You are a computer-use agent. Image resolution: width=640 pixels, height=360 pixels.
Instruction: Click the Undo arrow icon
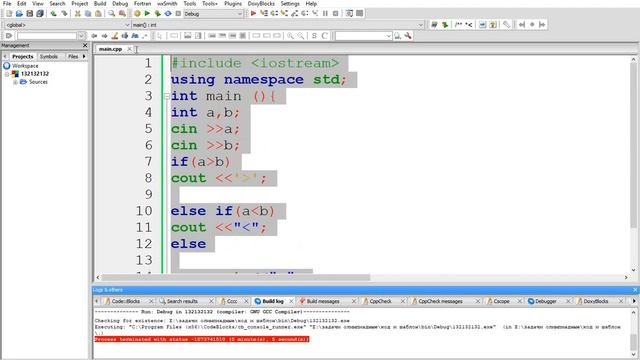[53, 13]
